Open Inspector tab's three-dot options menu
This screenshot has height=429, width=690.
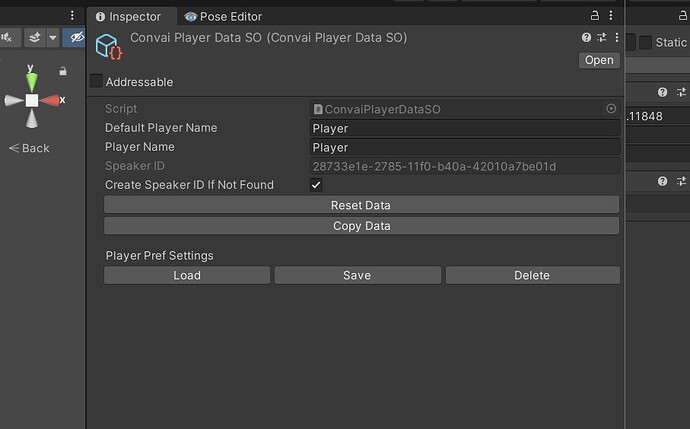click(x=611, y=16)
